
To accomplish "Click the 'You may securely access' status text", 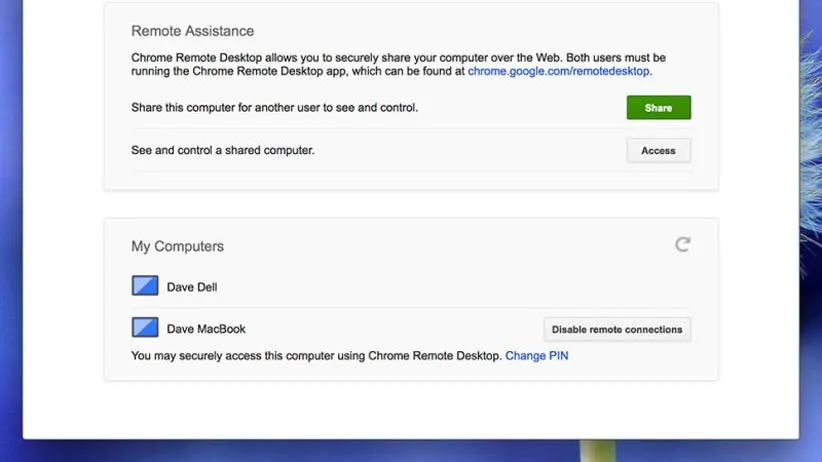I will pyautogui.click(x=316, y=356).
